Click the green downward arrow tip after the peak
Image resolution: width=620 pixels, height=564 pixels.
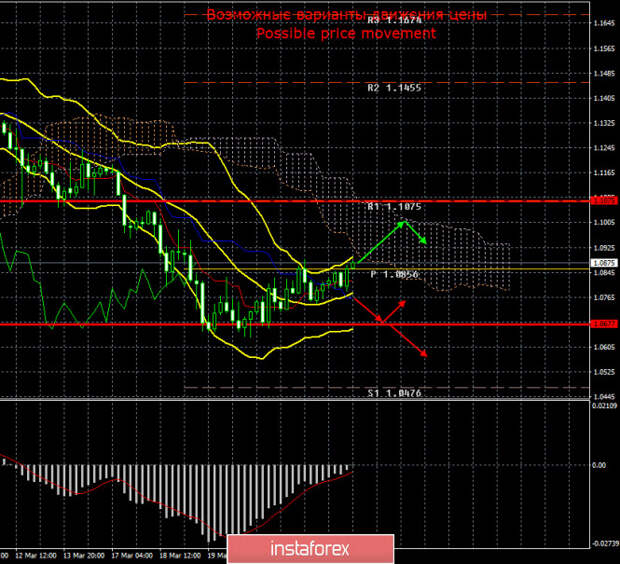(x=424, y=242)
